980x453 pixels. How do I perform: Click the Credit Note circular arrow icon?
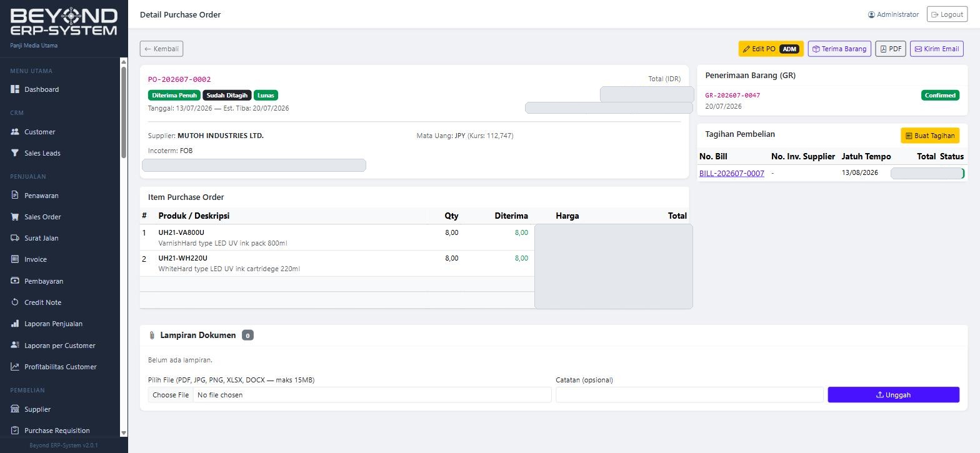pyautogui.click(x=15, y=302)
